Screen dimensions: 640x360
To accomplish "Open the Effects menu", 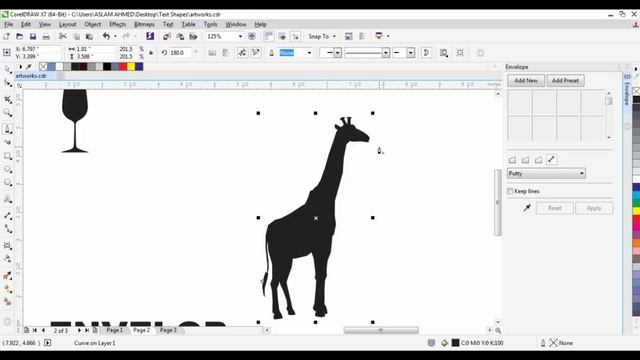I will pos(118,24).
